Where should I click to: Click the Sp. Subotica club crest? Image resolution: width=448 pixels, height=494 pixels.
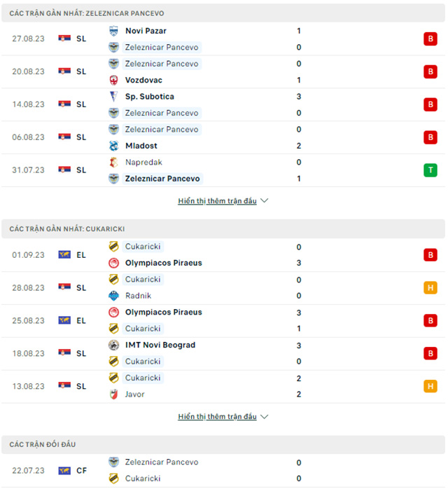[113, 97]
